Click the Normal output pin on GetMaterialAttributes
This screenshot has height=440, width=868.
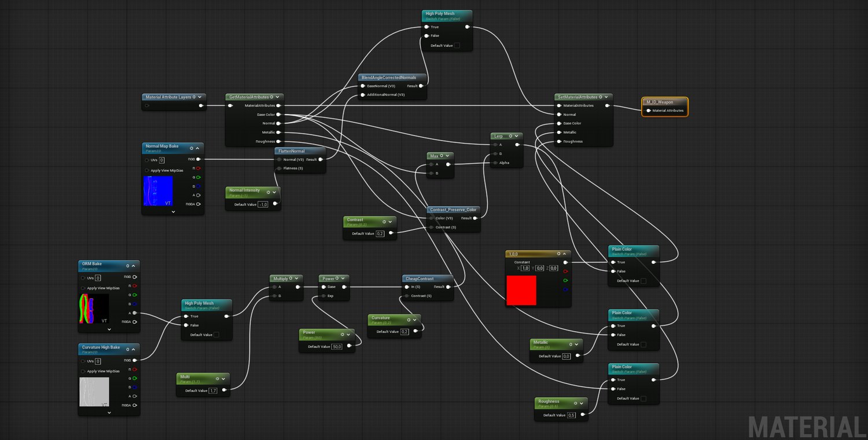279,123
